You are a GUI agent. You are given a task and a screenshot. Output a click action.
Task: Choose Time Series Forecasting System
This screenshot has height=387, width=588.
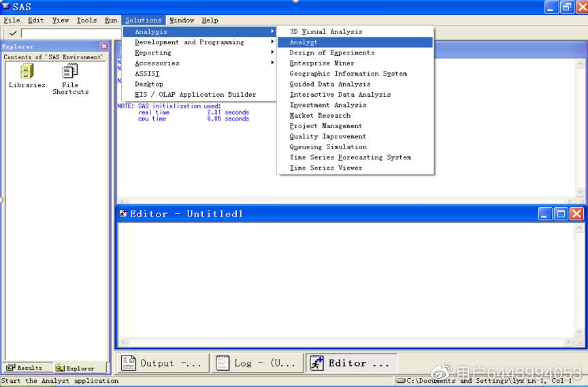coord(350,157)
